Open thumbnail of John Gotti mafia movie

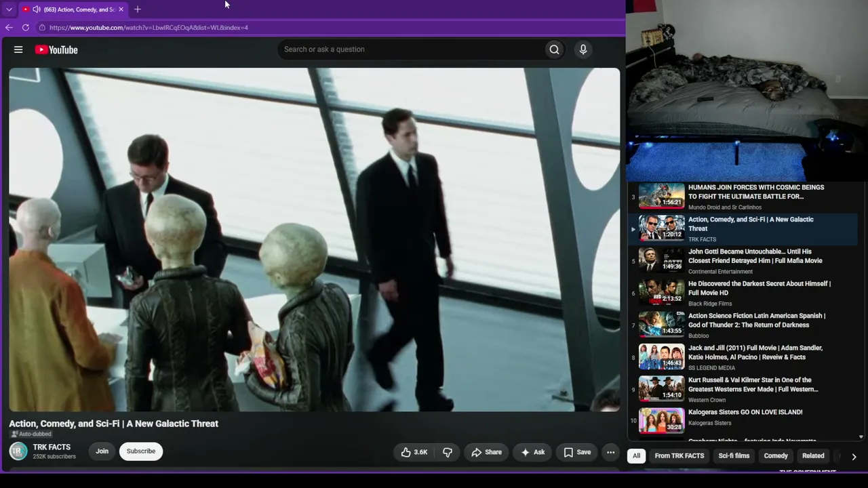[662, 260]
